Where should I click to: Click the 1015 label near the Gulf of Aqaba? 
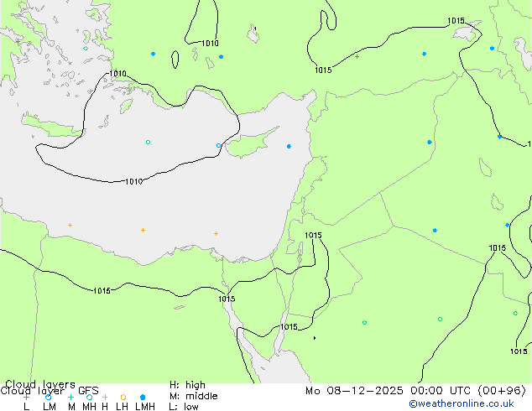click(289, 326)
